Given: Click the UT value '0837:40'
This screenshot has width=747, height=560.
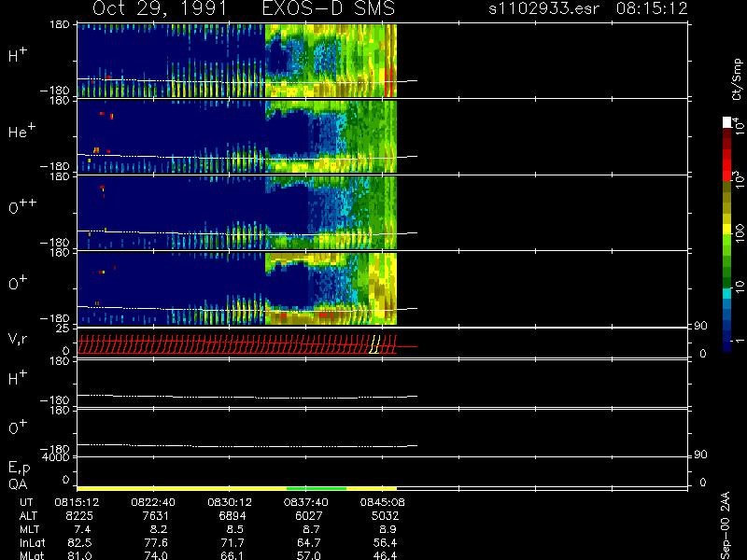Looking at the screenshot, I should pos(306,502).
